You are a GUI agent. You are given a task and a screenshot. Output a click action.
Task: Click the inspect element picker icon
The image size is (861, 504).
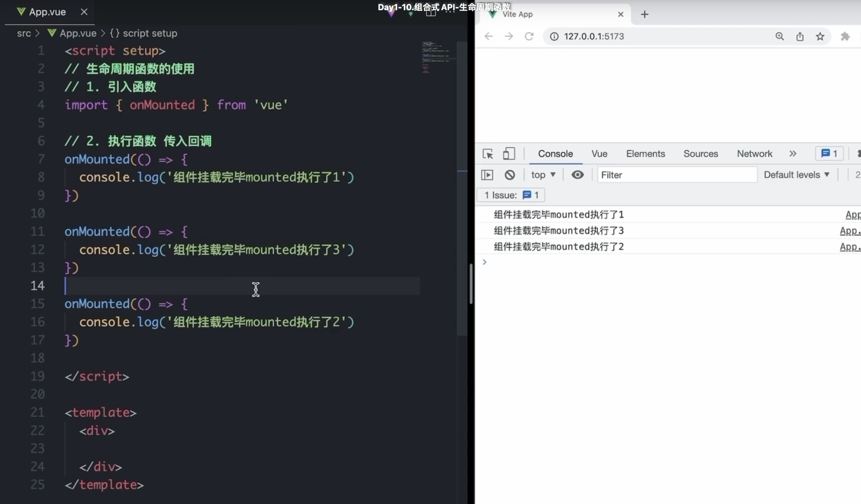[488, 154]
